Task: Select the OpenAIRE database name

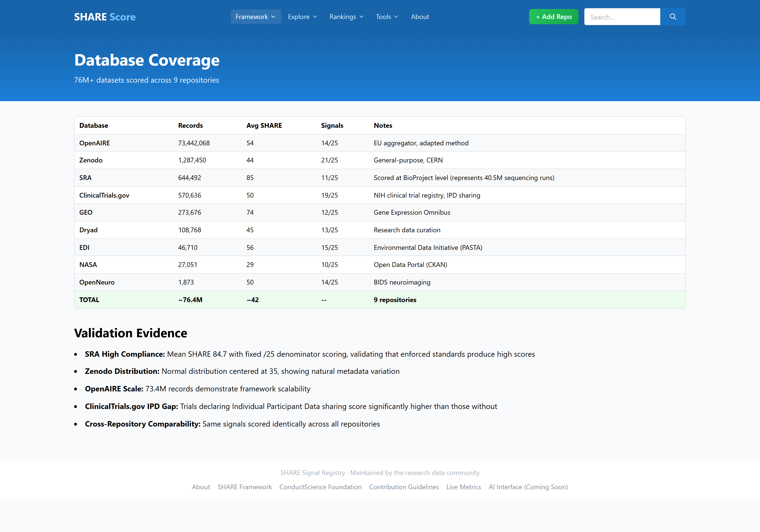Action: point(94,143)
